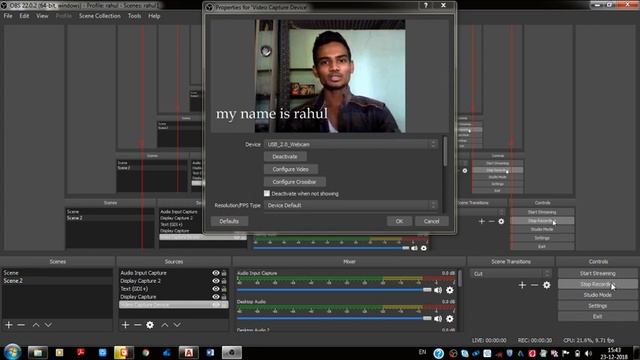Click Stop Recording in Controls panel
Image resolution: width=640 pixels, height=360 pixels.
pos(598,284)
